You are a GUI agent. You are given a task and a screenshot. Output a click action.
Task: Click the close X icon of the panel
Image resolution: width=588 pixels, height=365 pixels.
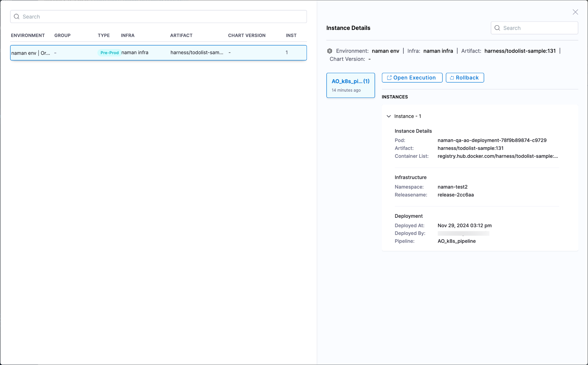click(575, 12)
